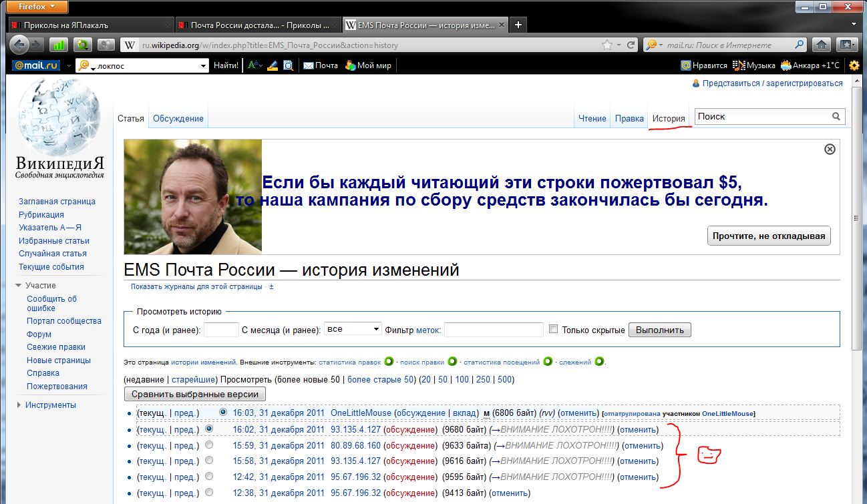Select the radio button for 12:42 revision

[x=209, y=477]
